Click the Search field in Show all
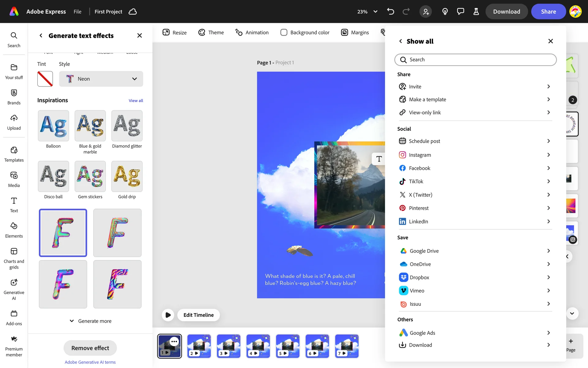The height and width of the screenshot is (368, 588). click(475, 60)
